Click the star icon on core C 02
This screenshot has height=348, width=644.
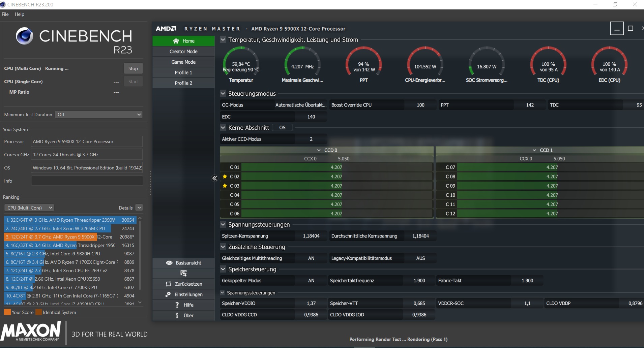coord(225,177)
